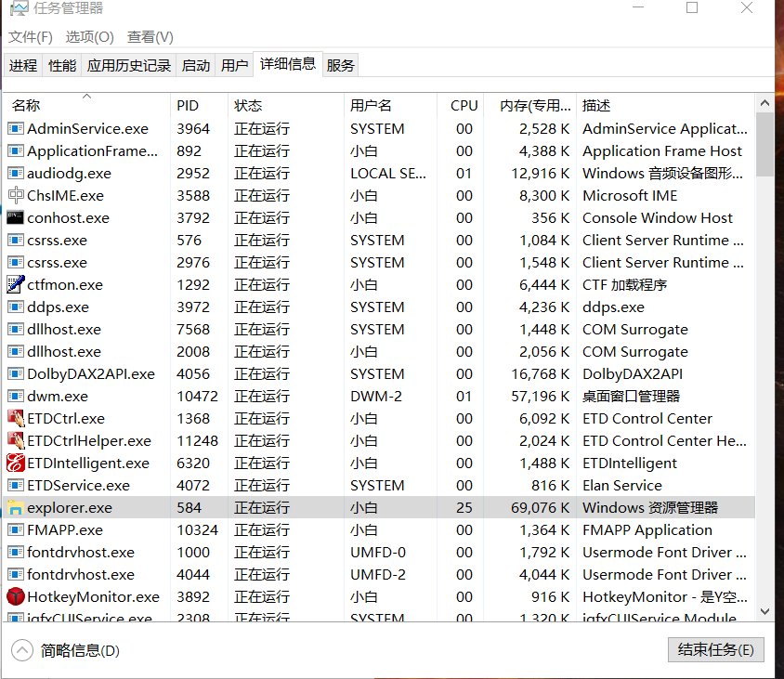The height and width of the screenshot is (679, 784).
Task: Click the Windows 资源管理器 description
Action: (650, 508)
